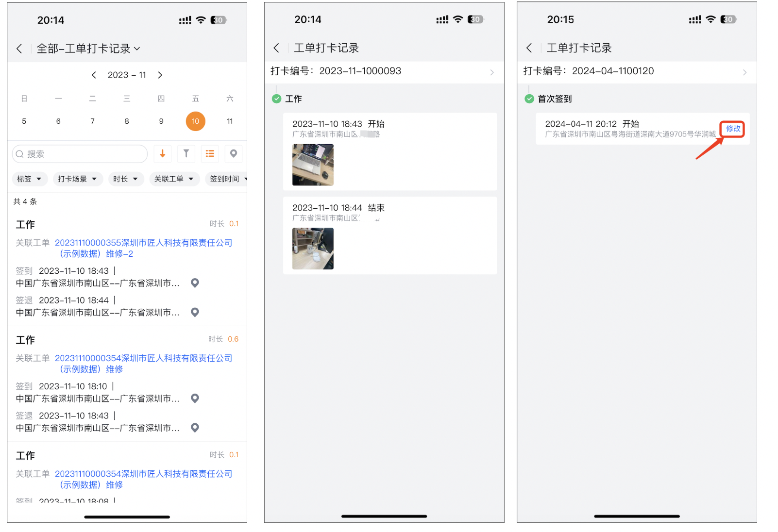
Task: Tap the location pin beside the 签到 address
Action: pyautogui.click(x=195, y=283)
